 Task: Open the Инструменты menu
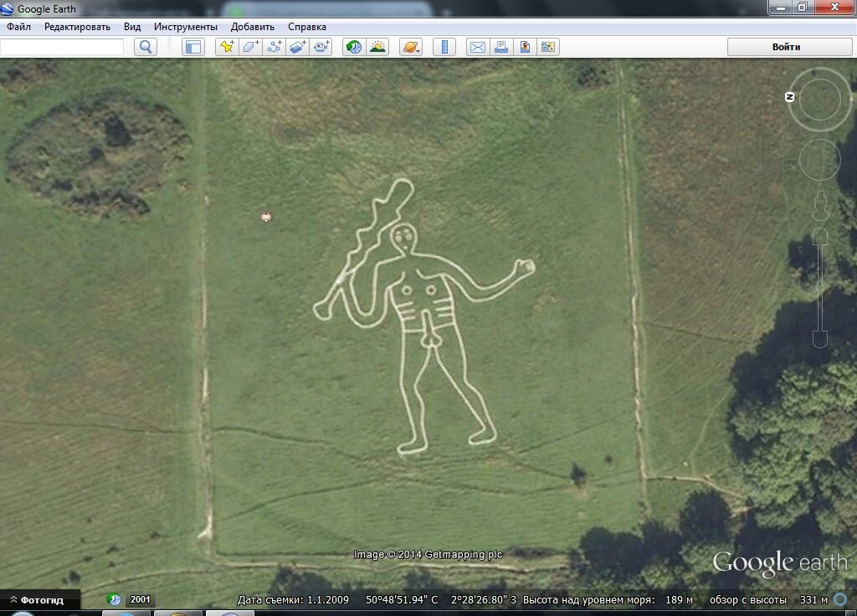(185, 27)
